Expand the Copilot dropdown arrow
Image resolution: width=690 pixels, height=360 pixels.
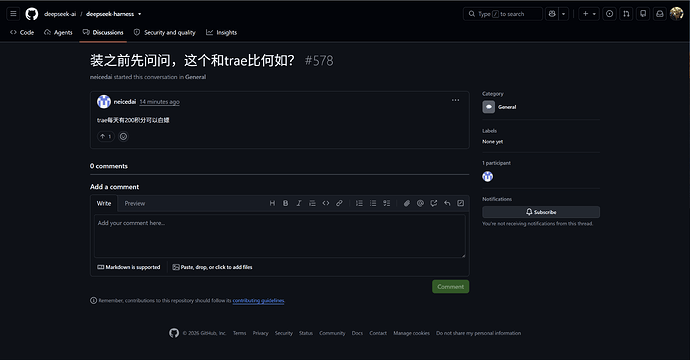[563, 14]
